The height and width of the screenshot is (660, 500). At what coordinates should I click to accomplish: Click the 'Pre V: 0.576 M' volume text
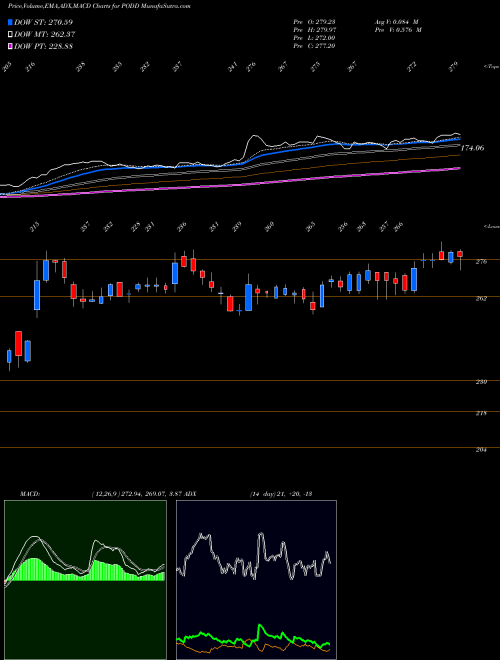399,29
